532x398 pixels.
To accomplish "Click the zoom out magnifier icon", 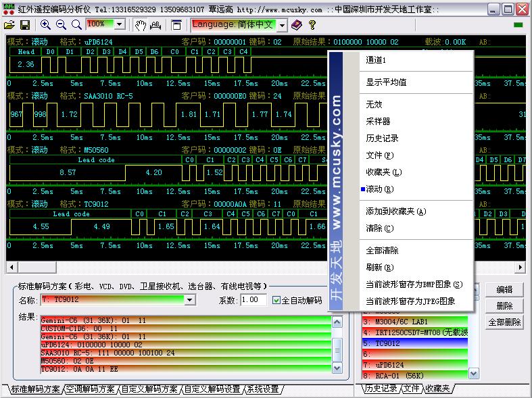I will pyautogui.click(x=61, y=25).
